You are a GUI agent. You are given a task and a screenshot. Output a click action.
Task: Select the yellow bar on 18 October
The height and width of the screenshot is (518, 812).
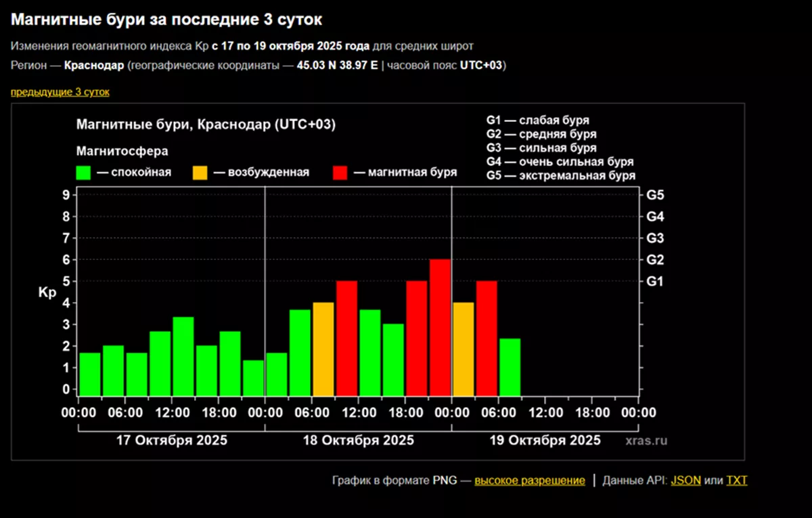[323, 349]
